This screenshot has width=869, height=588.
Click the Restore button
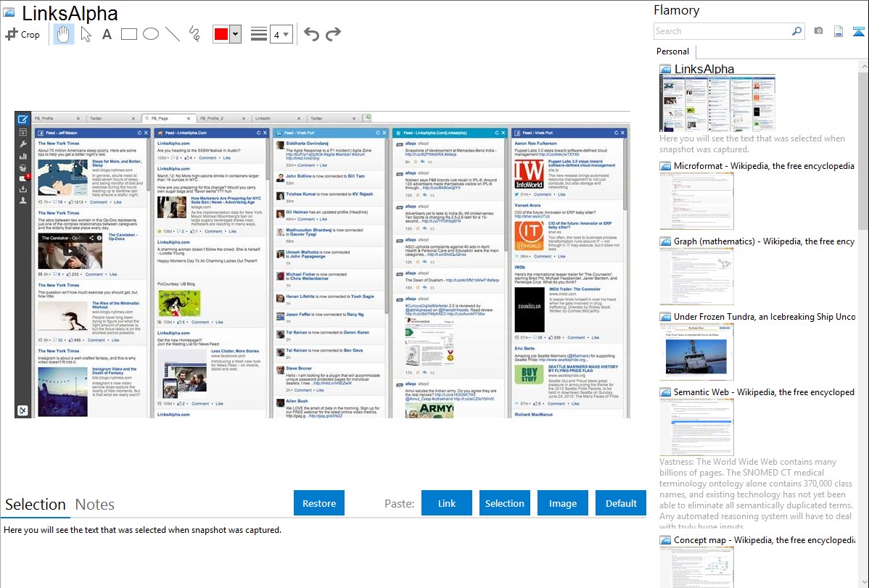click(319, 503)
